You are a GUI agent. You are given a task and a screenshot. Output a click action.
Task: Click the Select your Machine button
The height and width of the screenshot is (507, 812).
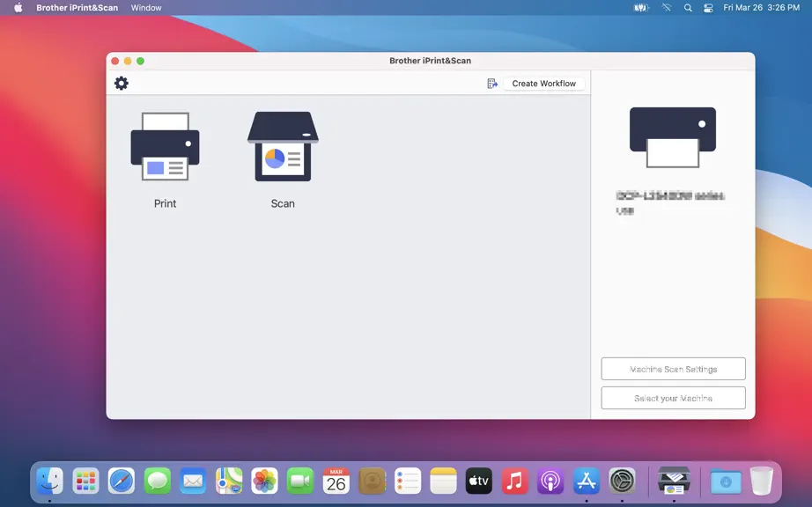(673, 398)
